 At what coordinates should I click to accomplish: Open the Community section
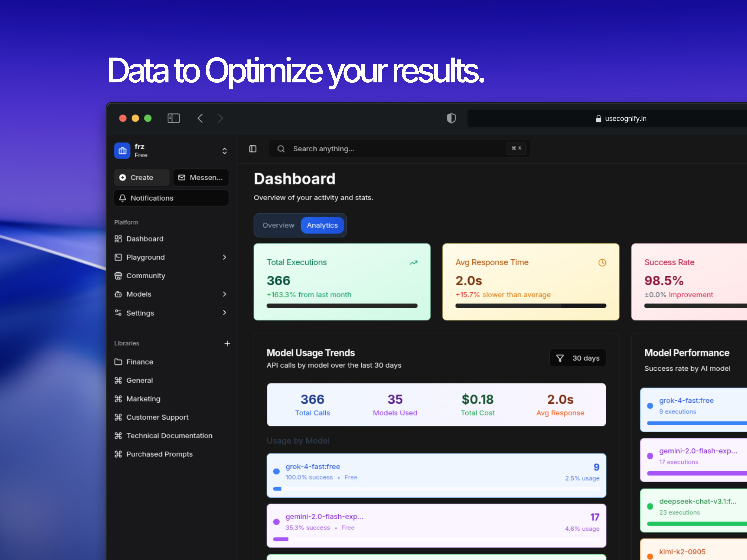tap(146, 276)
